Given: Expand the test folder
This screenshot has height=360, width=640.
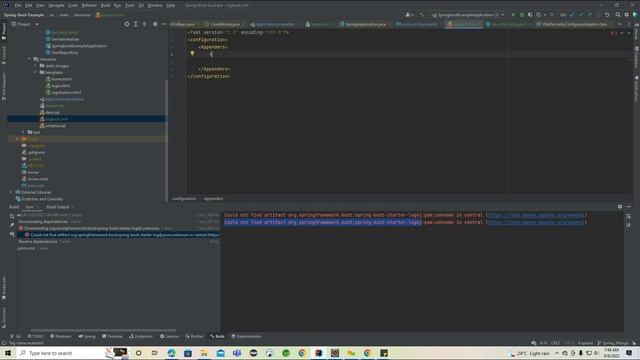Looking at the screenshot, I should point(23,132).
